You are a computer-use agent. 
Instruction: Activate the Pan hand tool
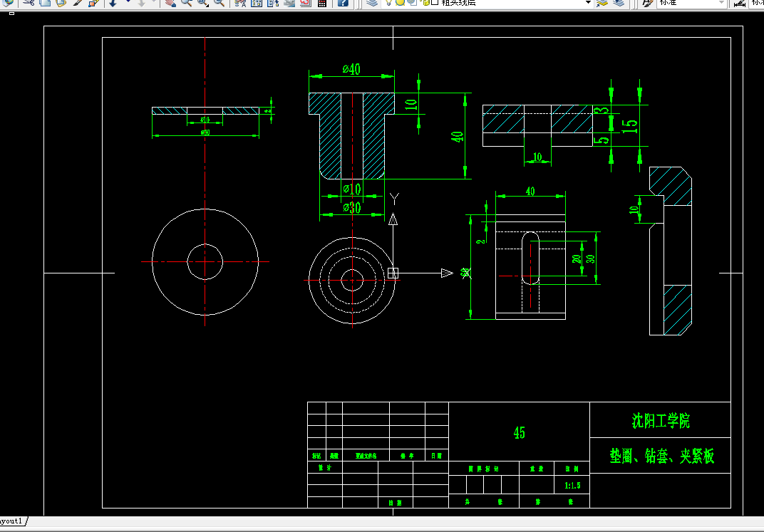tap(170, 2)
